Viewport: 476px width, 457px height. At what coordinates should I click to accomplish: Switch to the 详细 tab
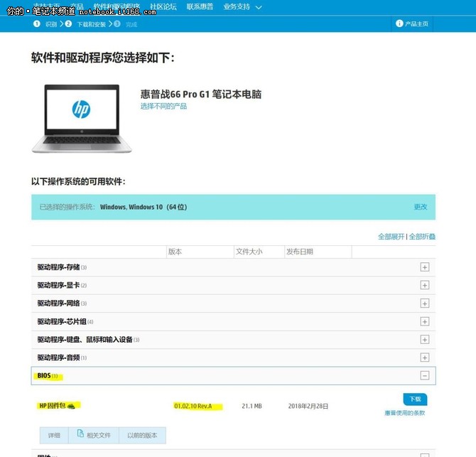[x=54, y=436]
